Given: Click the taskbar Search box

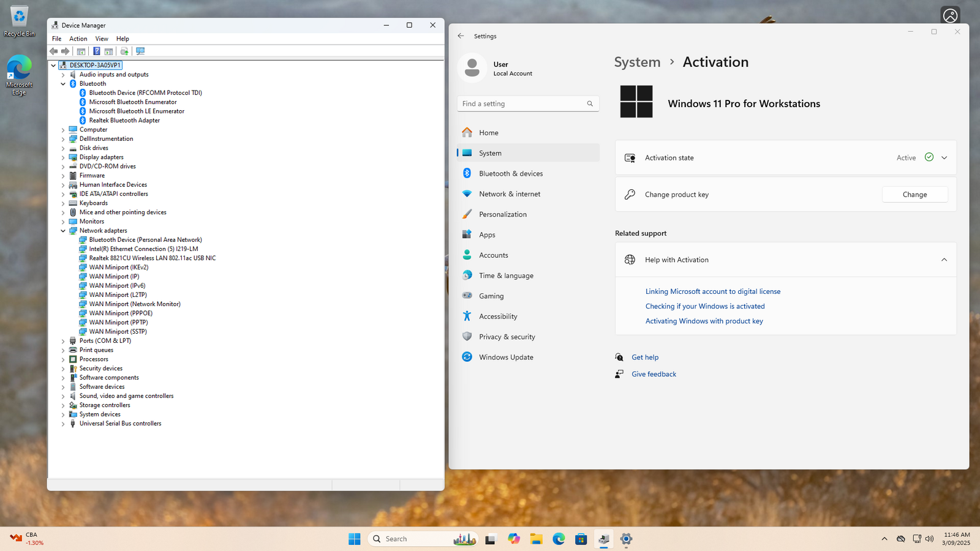Looking at the screenshot, I should [x=423, y=539].
